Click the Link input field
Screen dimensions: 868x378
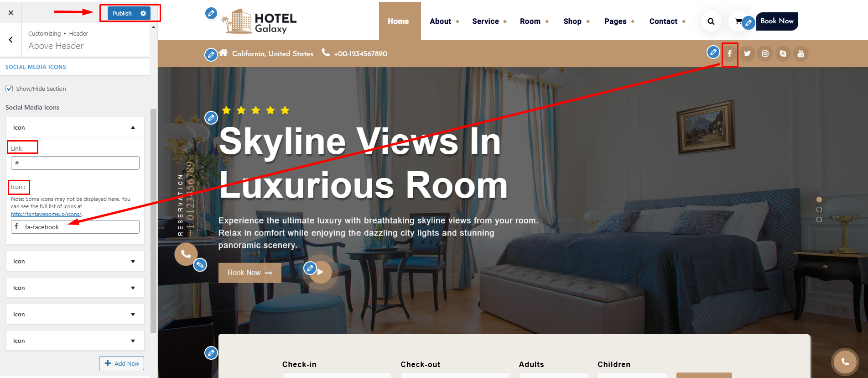[x=75, y=163]
